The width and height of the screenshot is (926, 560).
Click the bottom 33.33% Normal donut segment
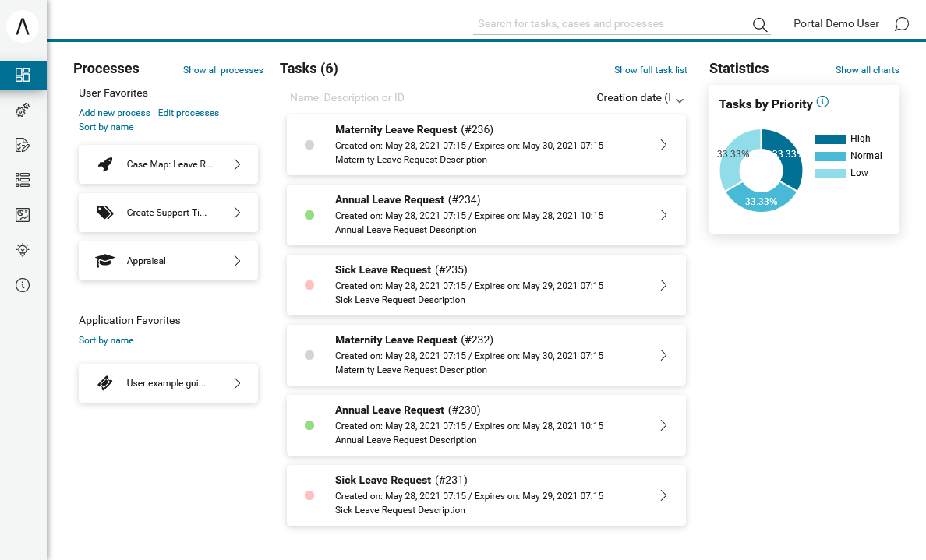point(761,201)
